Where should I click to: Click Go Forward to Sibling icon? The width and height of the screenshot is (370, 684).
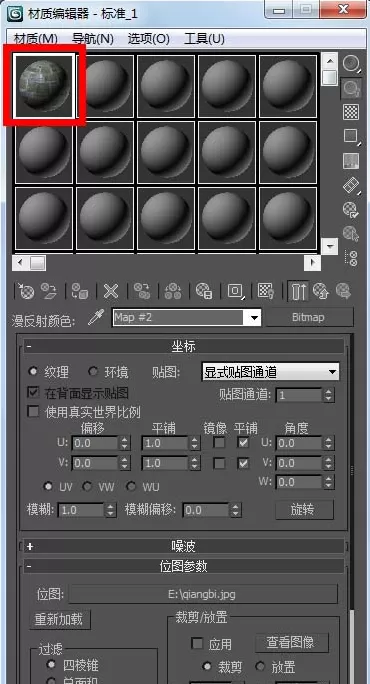pos(344,291)
